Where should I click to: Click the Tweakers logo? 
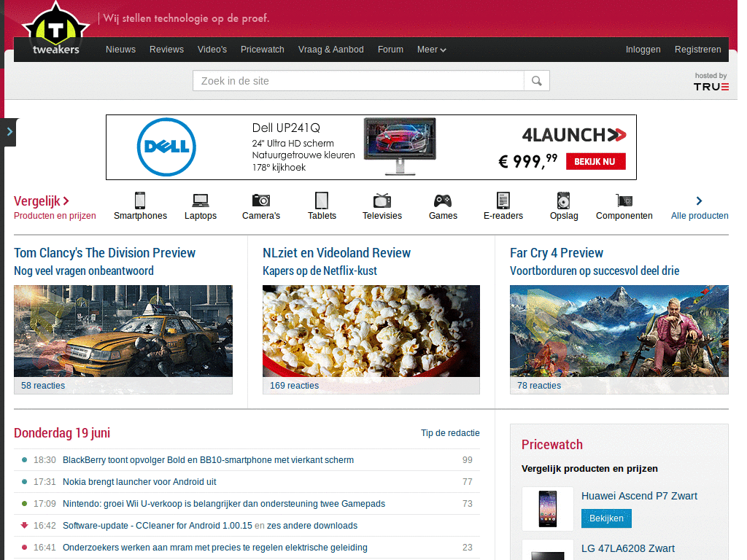[55, 28]
